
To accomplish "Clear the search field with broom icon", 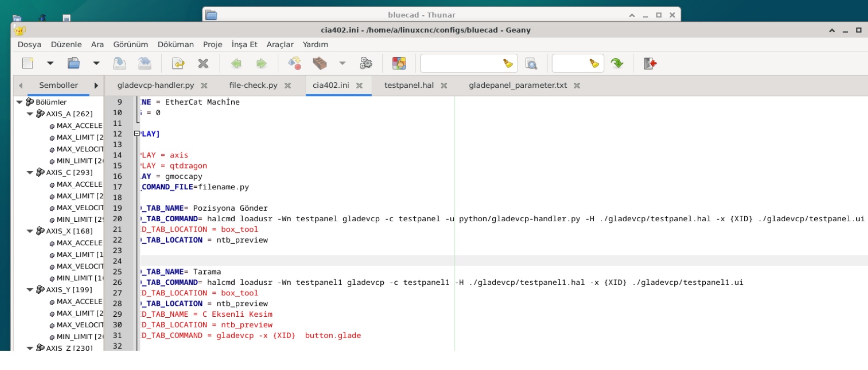I will pyautogui.click(x=508, y=63).
